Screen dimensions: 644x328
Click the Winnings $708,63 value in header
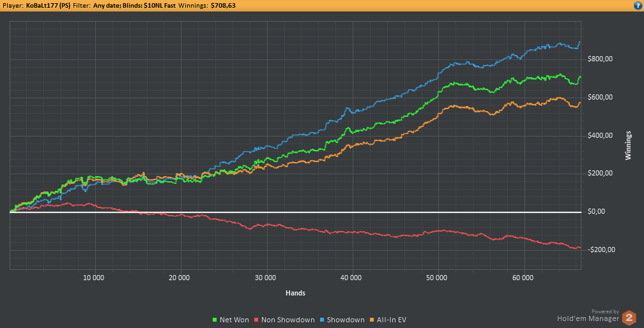click(x=223, y=6)
